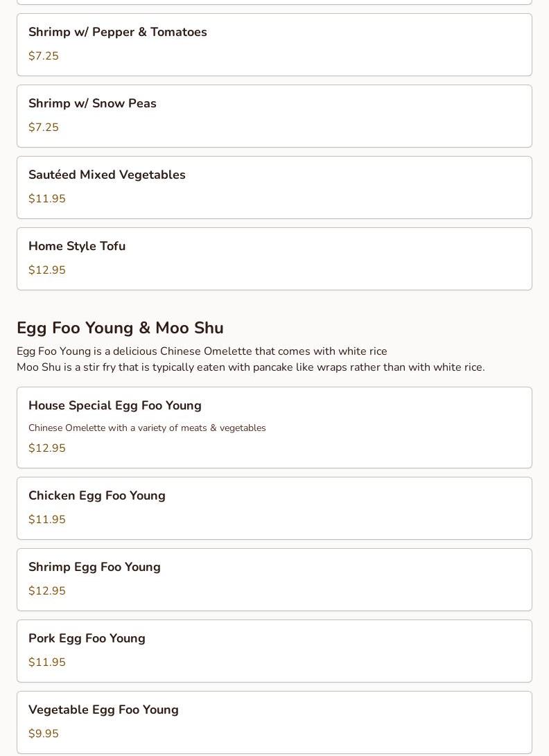Click the price under Shrimp w/ Snow Peas
The height and width of the screenshot is (756, 549).
[x=44, y=128]
